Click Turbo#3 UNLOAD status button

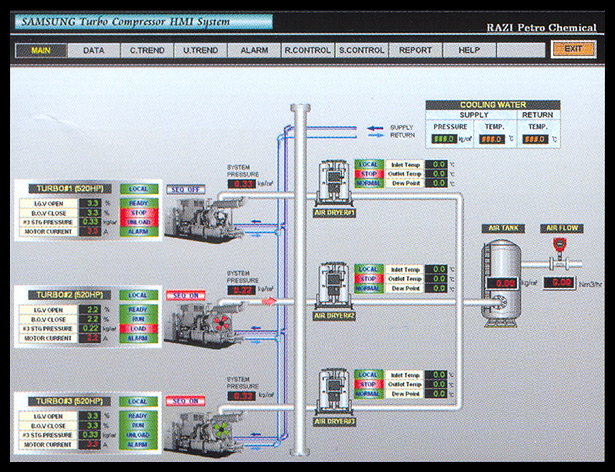[x=138, y=435]
